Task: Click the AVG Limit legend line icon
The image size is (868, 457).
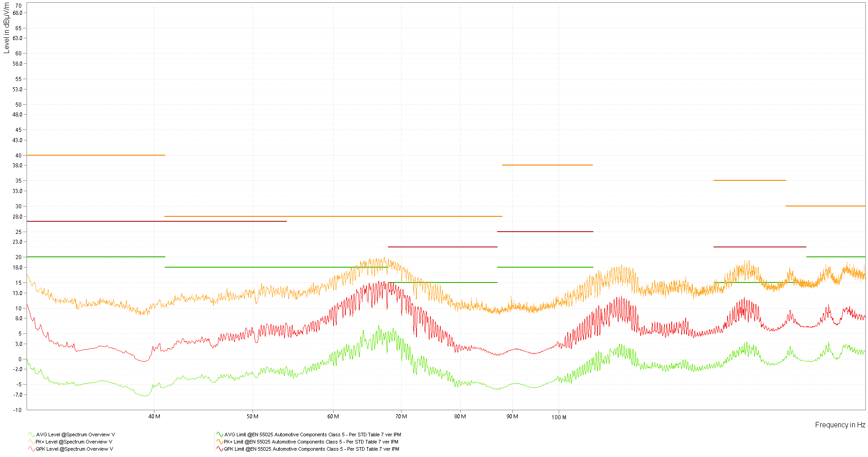Action: [220, 435]
